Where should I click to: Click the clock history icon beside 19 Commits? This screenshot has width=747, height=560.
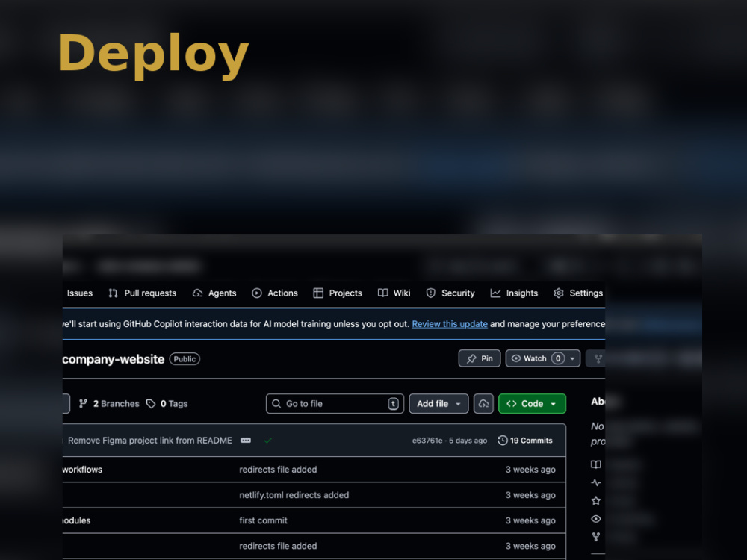pyautogui.click(x=503, y=441)
